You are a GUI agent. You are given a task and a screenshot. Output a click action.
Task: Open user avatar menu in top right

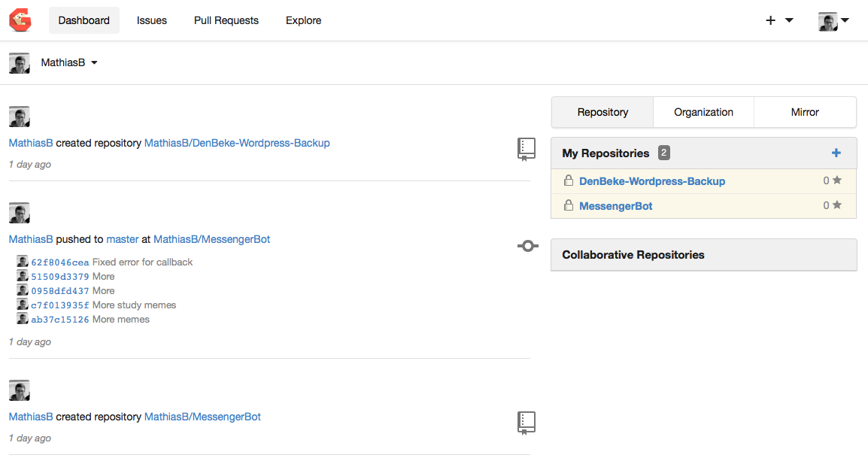coord(833,21)
